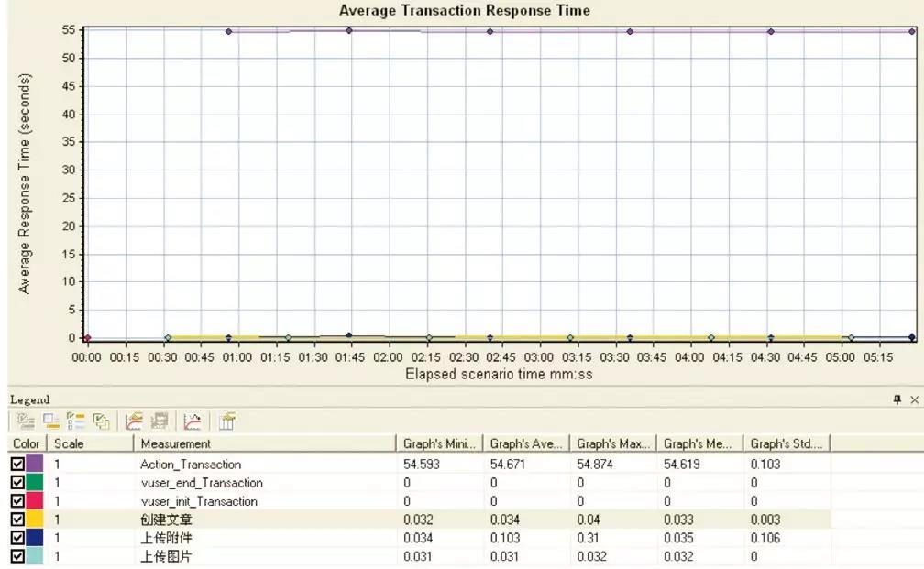
Task: Select the vuser_init_Transaction row name
Action: tap(198, 501)
